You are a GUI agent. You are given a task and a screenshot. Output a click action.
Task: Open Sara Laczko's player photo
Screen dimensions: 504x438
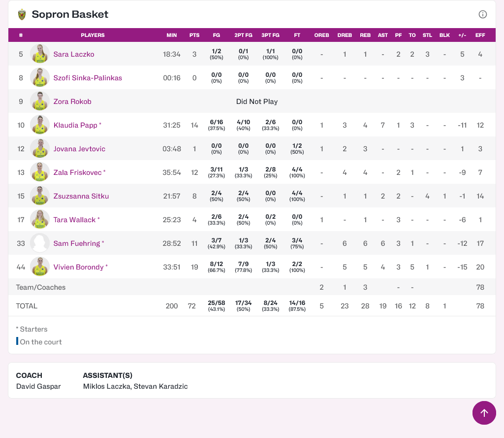(40, 54)
